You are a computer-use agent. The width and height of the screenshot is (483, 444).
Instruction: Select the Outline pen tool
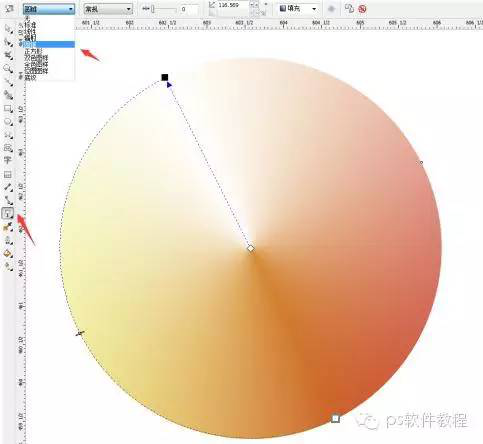click(8, 240)
